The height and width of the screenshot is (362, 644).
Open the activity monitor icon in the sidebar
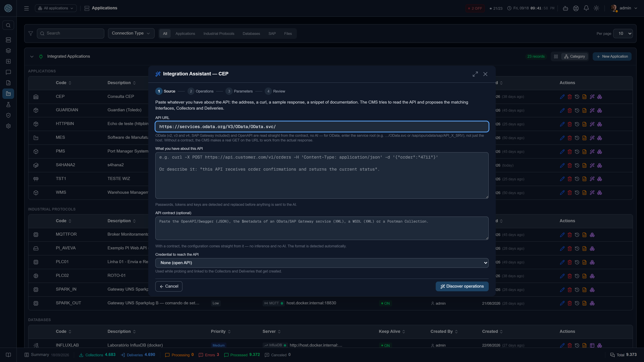8,61
